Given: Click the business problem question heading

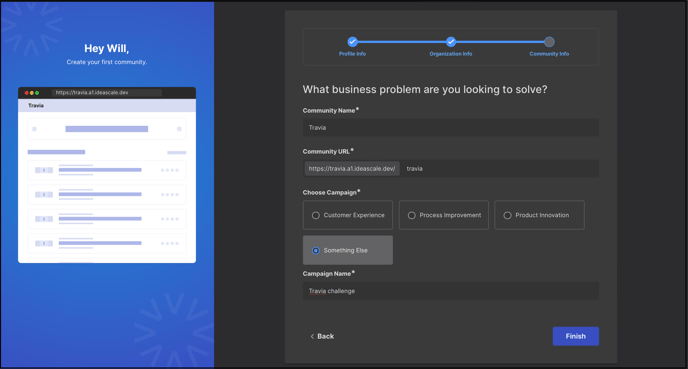Looking at the screenshot, I should [425, 90].
